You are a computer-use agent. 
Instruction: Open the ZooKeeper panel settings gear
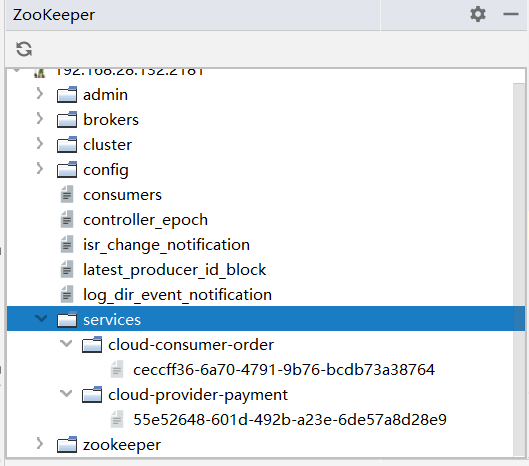click(x=478, y=15)
